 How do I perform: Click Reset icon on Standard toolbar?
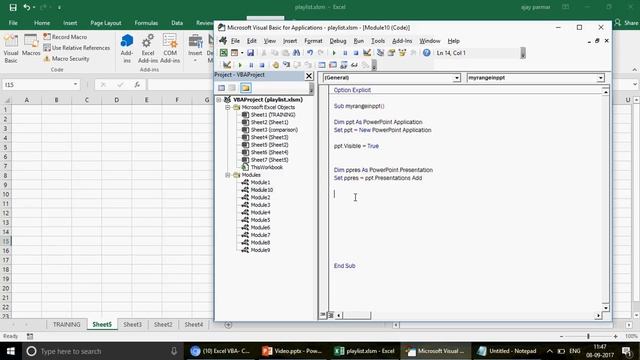point(356,53)
